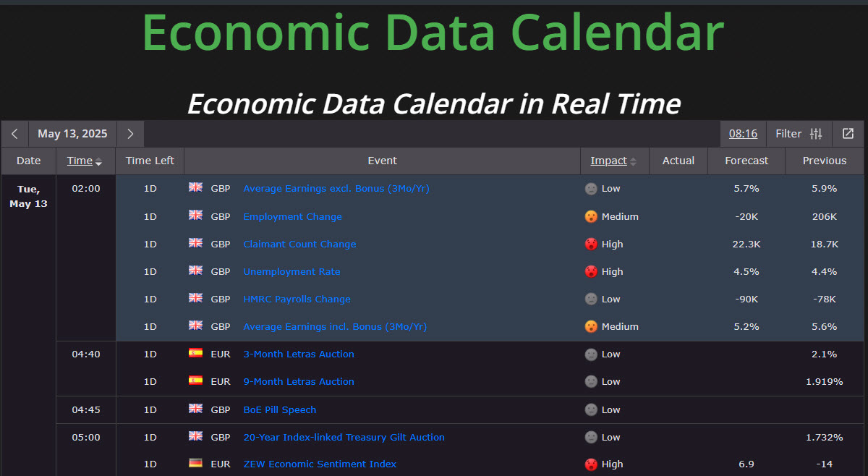Image resolution: width=868 pixels, height=476 pixels.
Task: Go to the next day arrow
Action: pyautogui.click(x=130, y=134)
